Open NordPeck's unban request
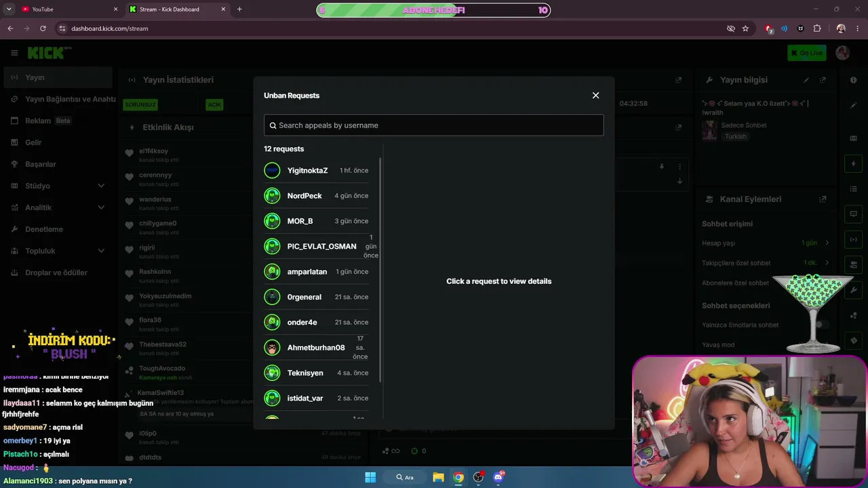This screenshot has height=488, width=868. click(317, 196)
